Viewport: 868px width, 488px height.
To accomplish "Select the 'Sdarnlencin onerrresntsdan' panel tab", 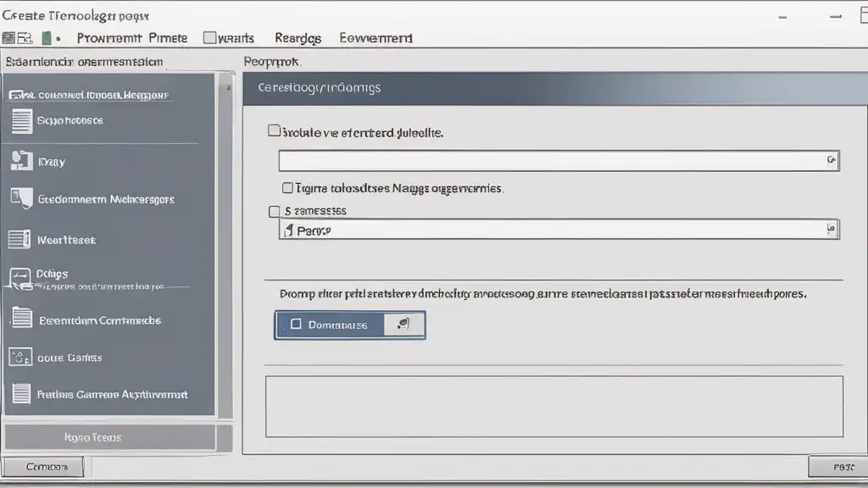I will (84, 61).
